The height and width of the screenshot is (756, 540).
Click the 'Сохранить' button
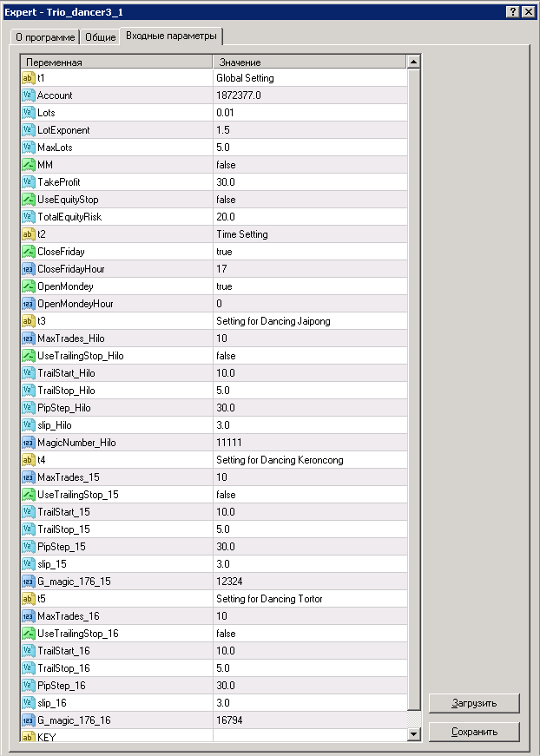tap(474, 732)
